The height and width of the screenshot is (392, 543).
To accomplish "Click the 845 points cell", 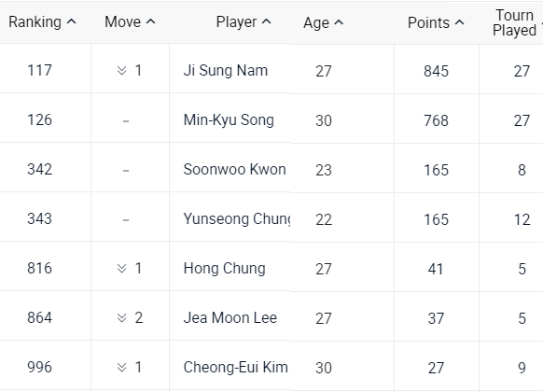I will click(437, 69).
